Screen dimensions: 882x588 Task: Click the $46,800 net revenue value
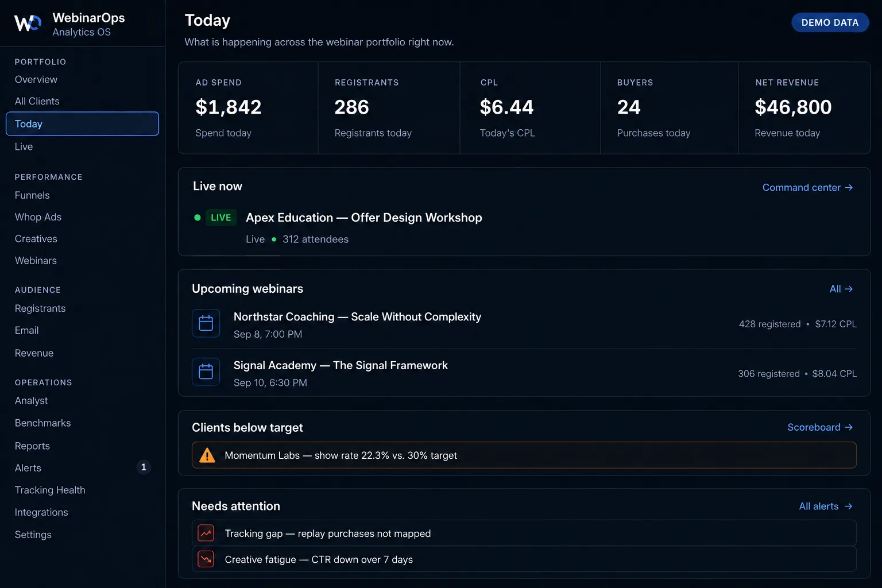tap(793, 107)
